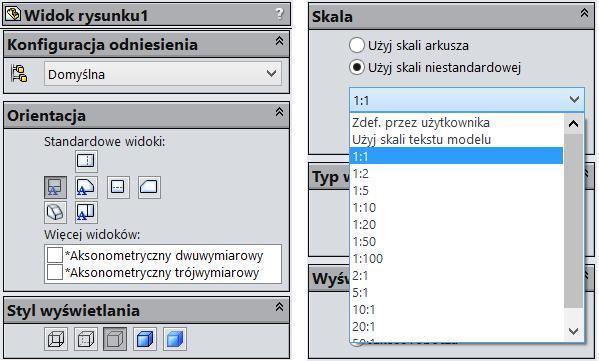The image size is (599, 361).
Task: Set display style to wireframe cube icon
Action: tap(56, 339)
